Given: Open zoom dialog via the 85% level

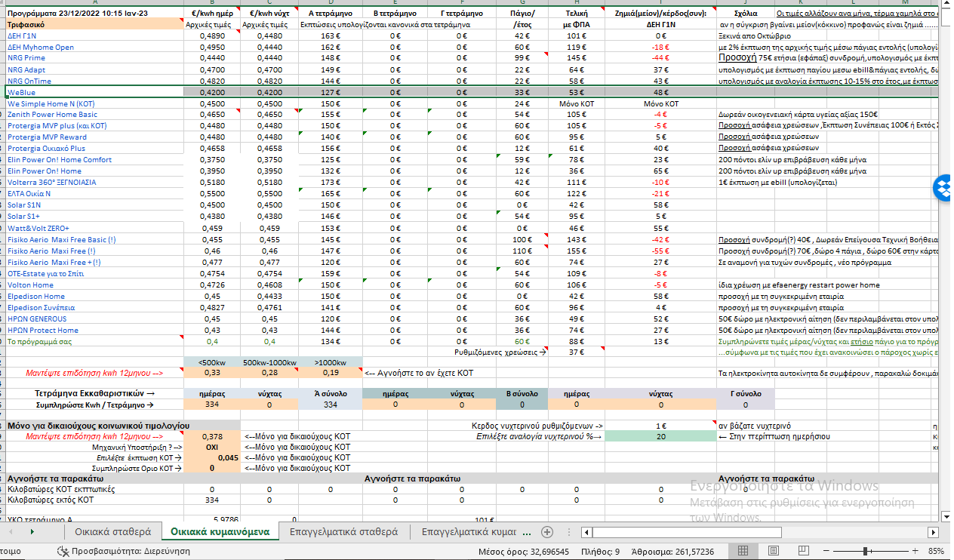Looking at the screenshot, I should 936,552.
